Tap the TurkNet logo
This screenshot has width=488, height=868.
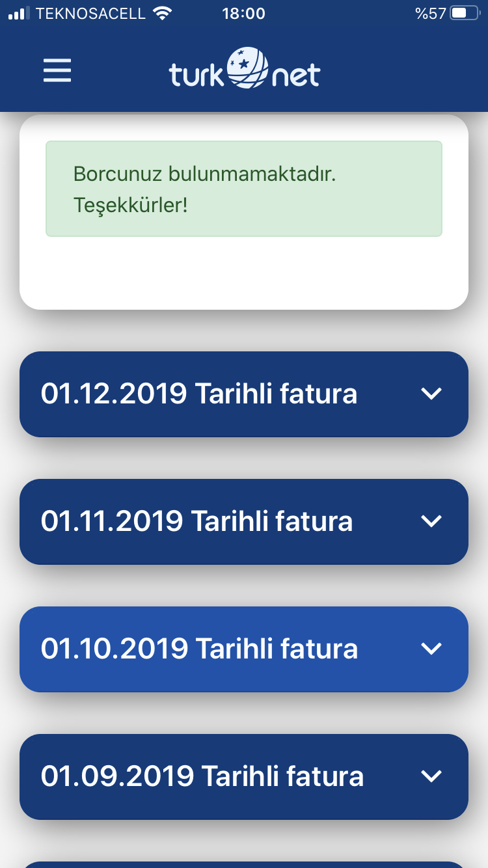pyautogui.click(x=245, y=69)
